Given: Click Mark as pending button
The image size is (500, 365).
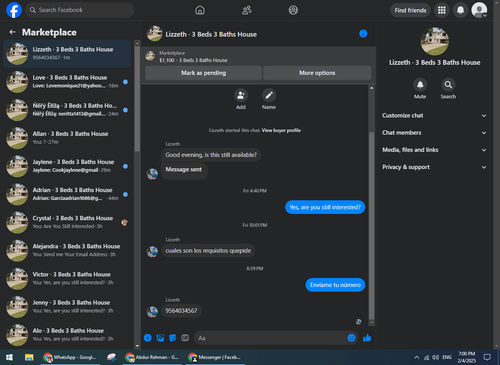Looking at the screenshot, I should (x=203, y=73).
